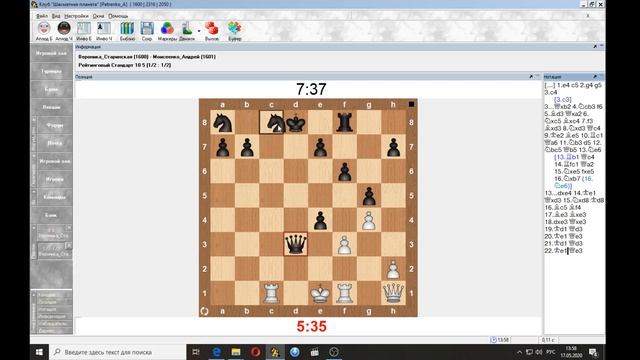Switch to the chess club taskbar icon
The height and width of the screenshot is (360, 640).
click(x=275, y=352)
